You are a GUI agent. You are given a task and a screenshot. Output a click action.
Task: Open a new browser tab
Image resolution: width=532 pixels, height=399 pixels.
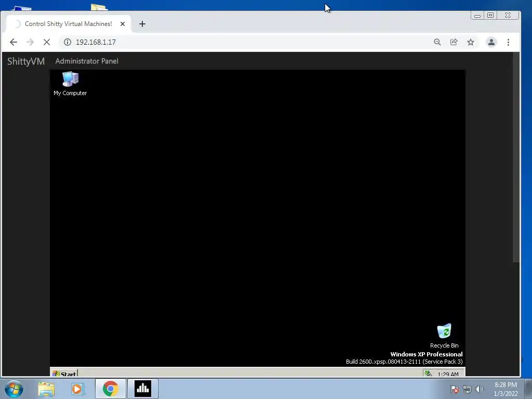(x=142, y=24)
